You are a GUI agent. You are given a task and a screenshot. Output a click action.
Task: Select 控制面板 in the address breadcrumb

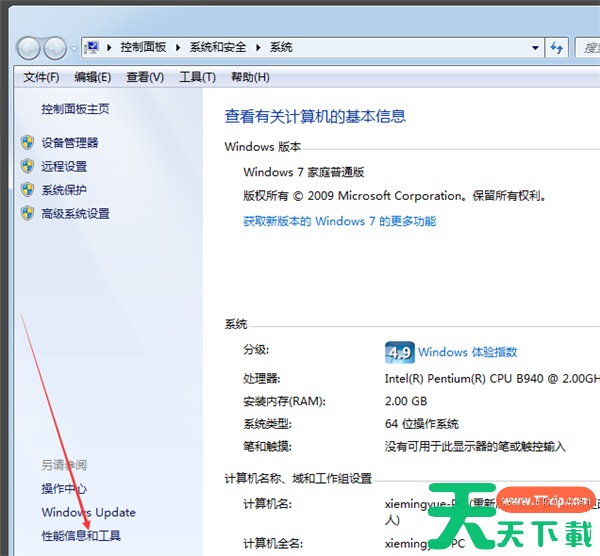click(143, 47)
